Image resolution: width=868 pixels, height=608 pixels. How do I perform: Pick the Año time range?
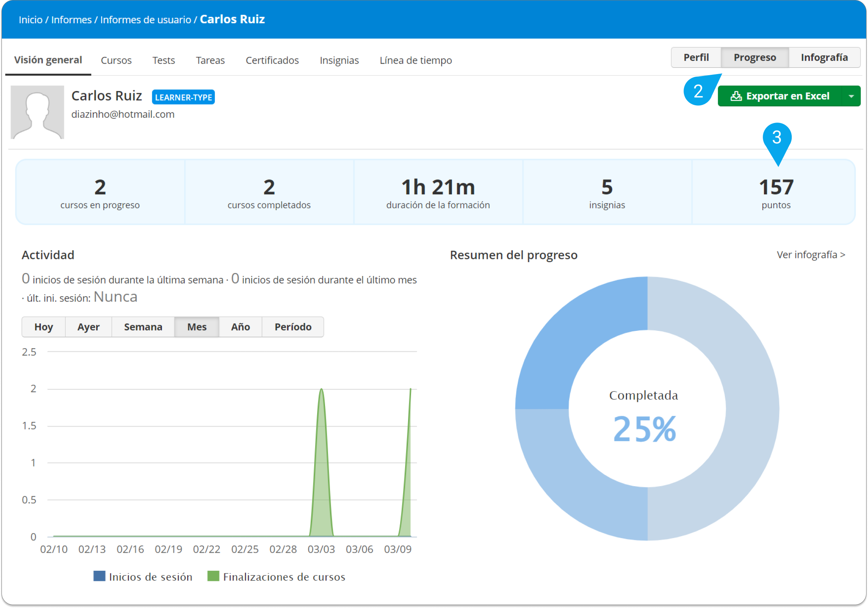coord(240,327)
